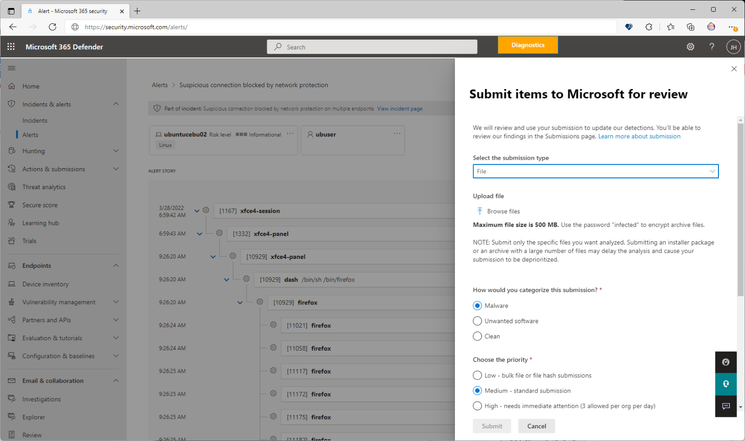Open Learn more about submission link
The image size is (745, 441).
pos(639,136)
